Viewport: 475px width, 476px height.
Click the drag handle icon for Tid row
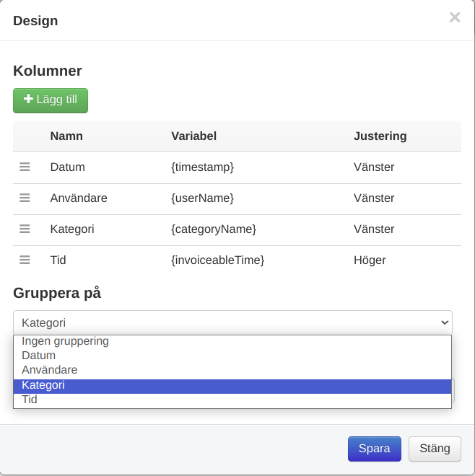click(x=25, y=260)
